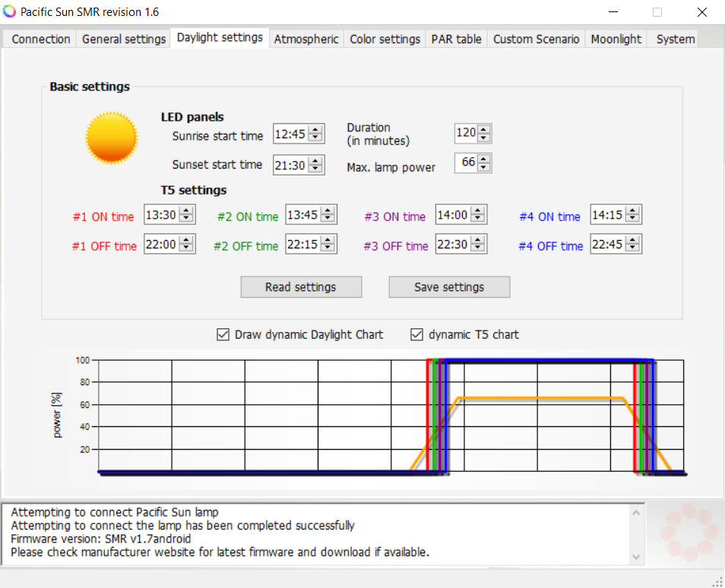Open the Atmospheric tab
The image size is (725, 588).
coord(306,39)
